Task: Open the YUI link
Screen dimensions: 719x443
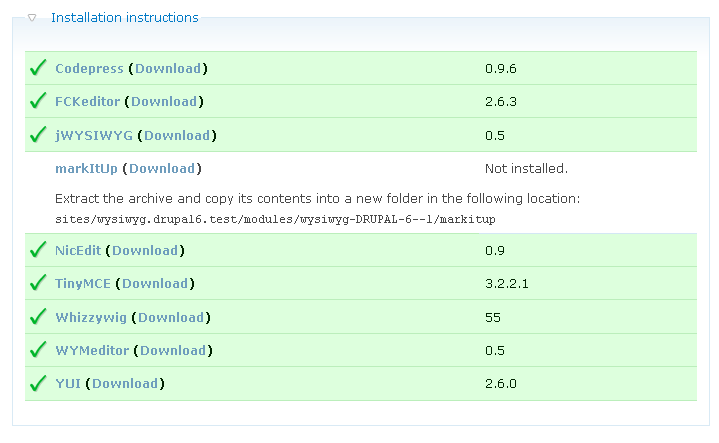Action: [68, 383]
